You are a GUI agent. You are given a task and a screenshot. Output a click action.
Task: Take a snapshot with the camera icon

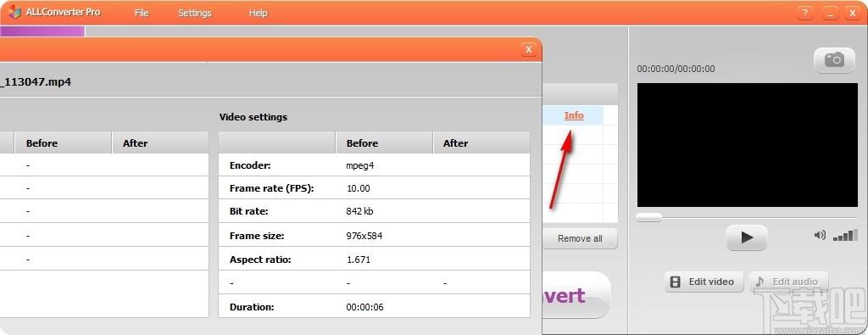click(834, 60)
